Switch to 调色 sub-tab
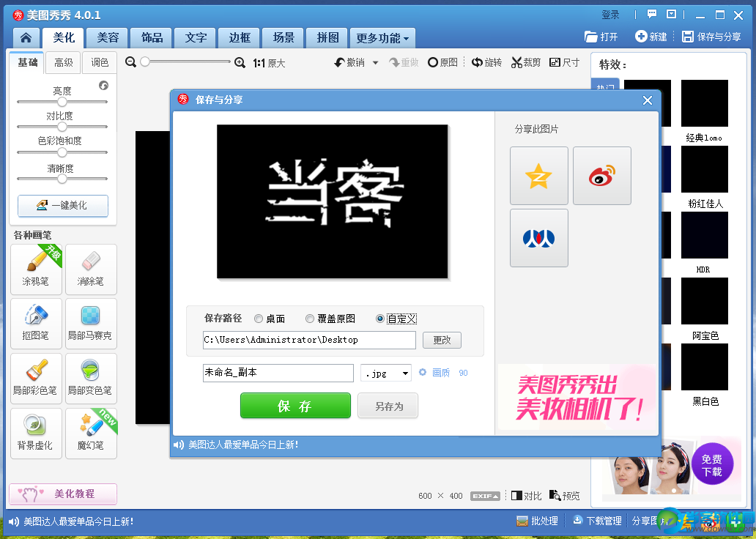The image size is (756, 539). [x=100, y=63]
